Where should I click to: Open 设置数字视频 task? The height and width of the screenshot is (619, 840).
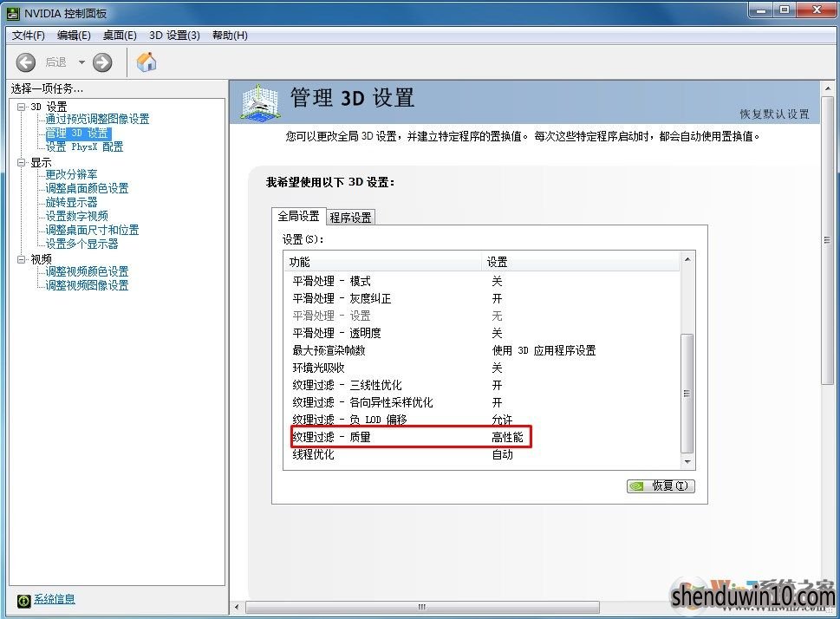(76, 216)
